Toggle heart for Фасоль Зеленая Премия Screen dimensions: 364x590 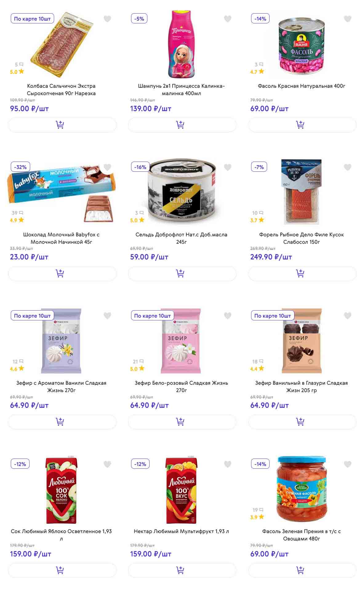(348, 464)
